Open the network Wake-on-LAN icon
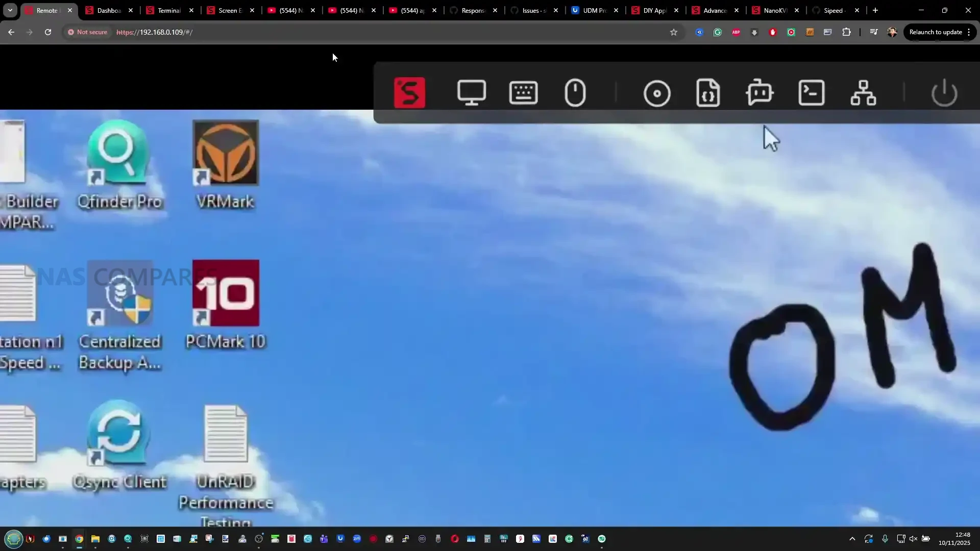 point(863,93)
